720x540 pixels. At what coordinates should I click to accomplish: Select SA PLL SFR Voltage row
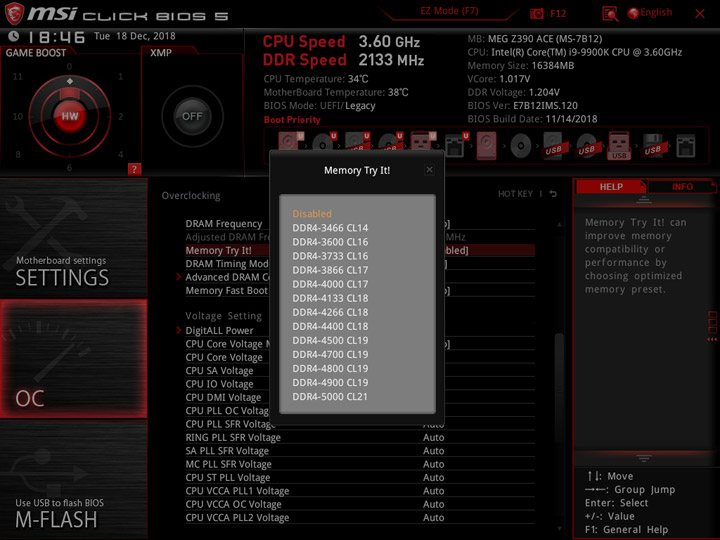click(360, 451)
